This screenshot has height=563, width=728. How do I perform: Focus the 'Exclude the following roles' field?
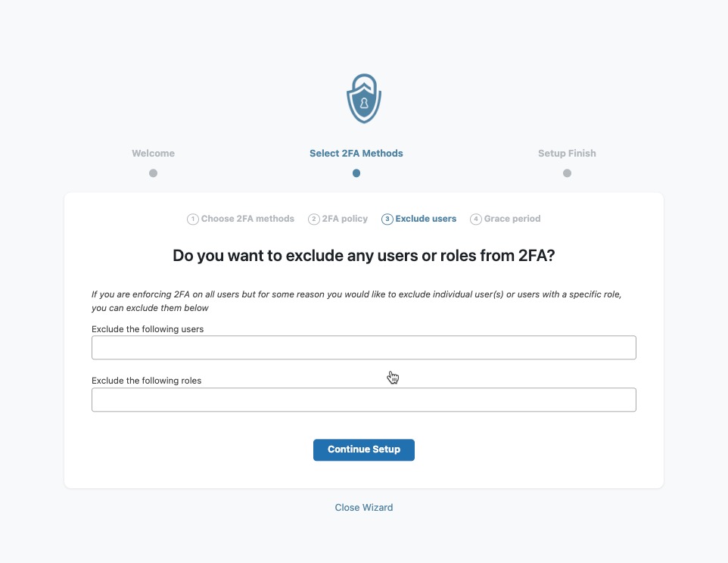pyautogui.click(x=364, y=400)
